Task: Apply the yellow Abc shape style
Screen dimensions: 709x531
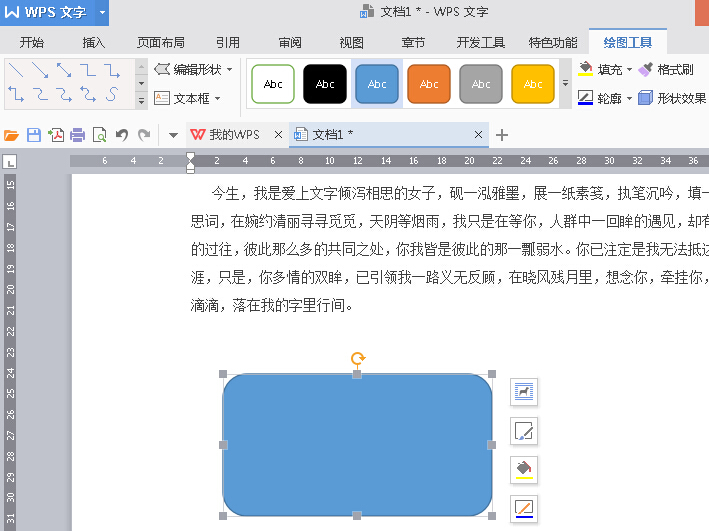Action: click(x=533, y=84)
